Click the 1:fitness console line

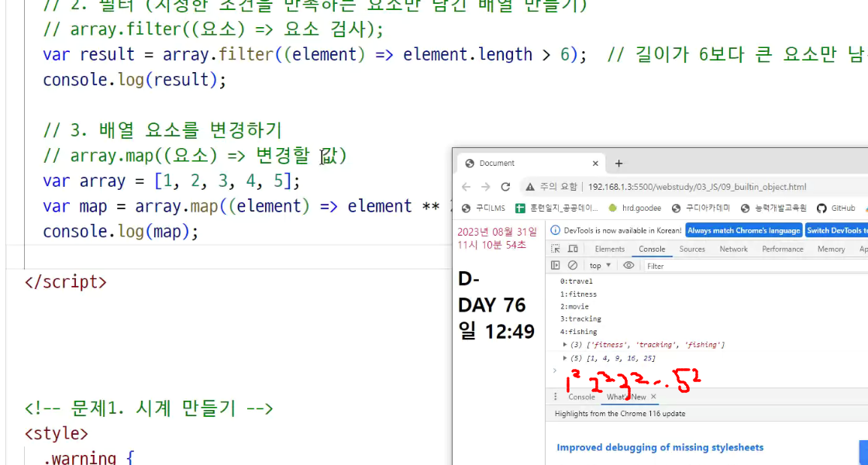click(x=578, y=294)
